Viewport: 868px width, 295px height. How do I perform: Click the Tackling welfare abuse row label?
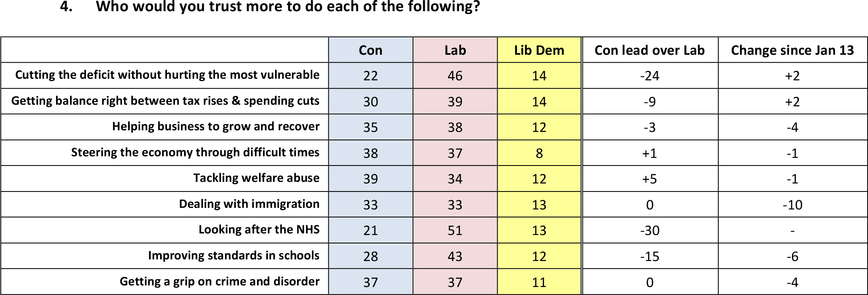point(256,178)
